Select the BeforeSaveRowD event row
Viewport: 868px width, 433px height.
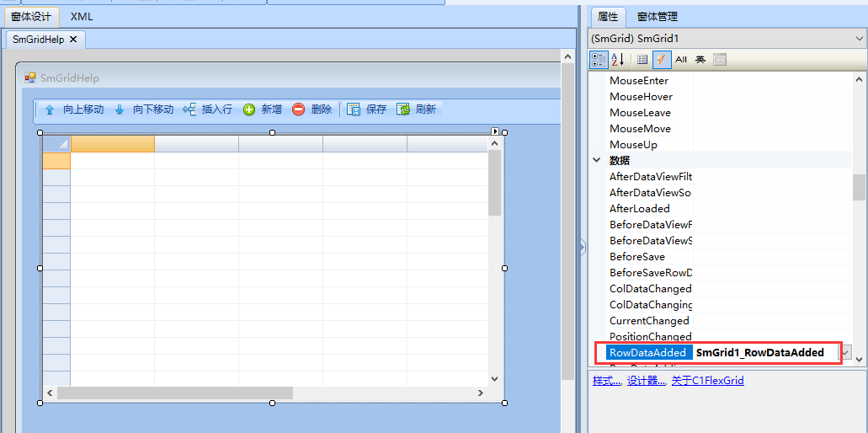click(728, 273)
